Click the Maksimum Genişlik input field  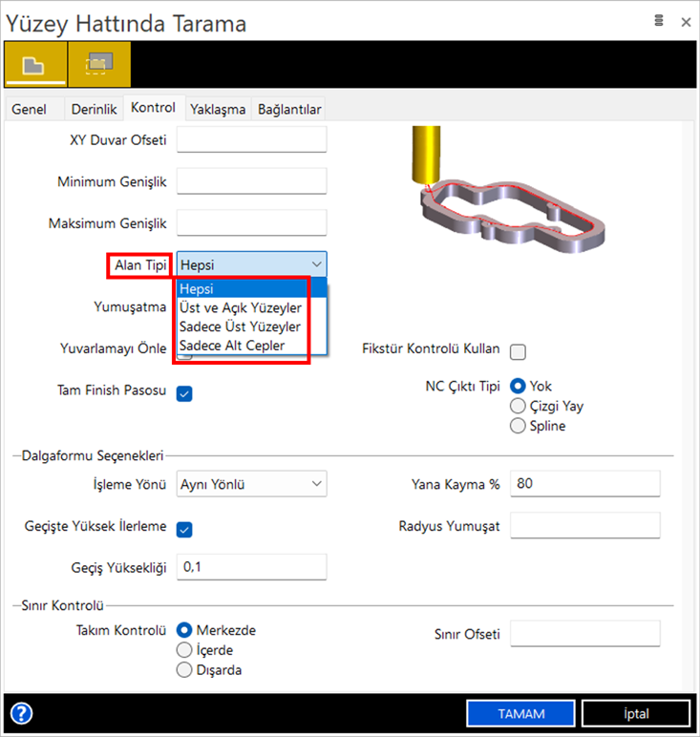pos(251,222)
